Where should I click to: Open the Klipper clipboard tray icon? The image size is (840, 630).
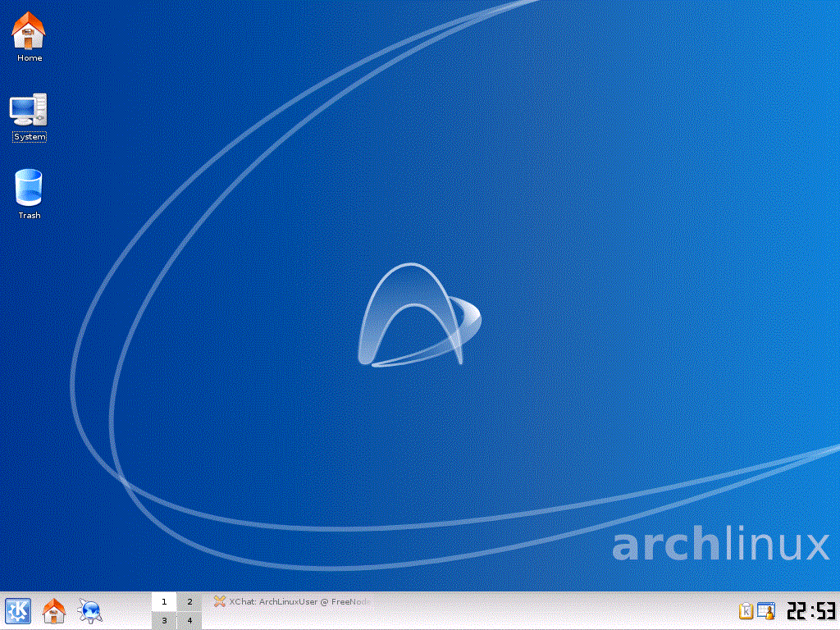point(746,611)
